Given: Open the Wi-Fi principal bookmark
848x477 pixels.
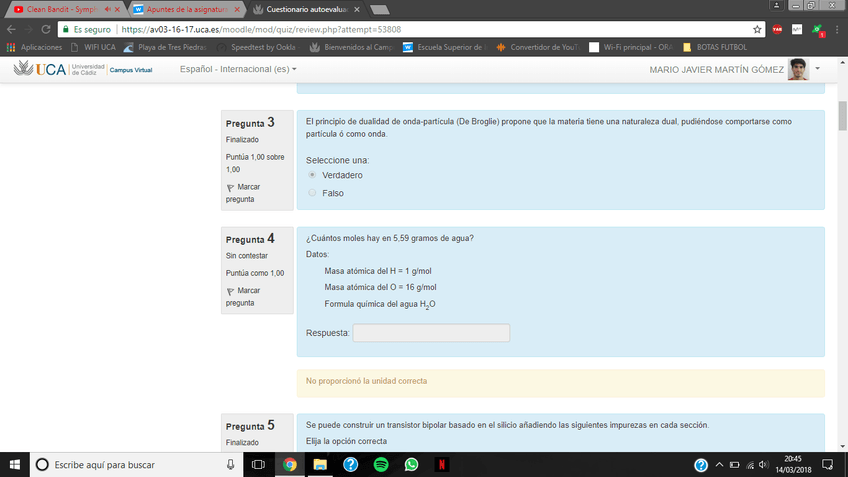Looking at the screenshot, I should tap(631, 47).
